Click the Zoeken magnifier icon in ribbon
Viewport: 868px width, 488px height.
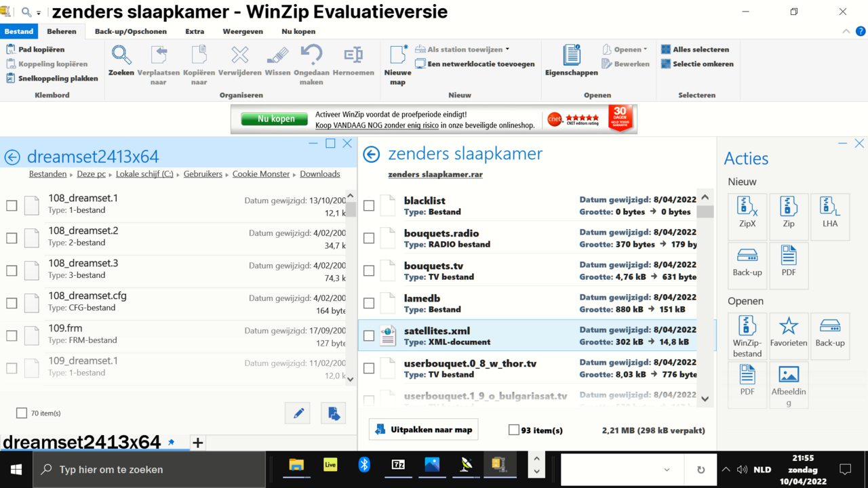click(121, 56)
